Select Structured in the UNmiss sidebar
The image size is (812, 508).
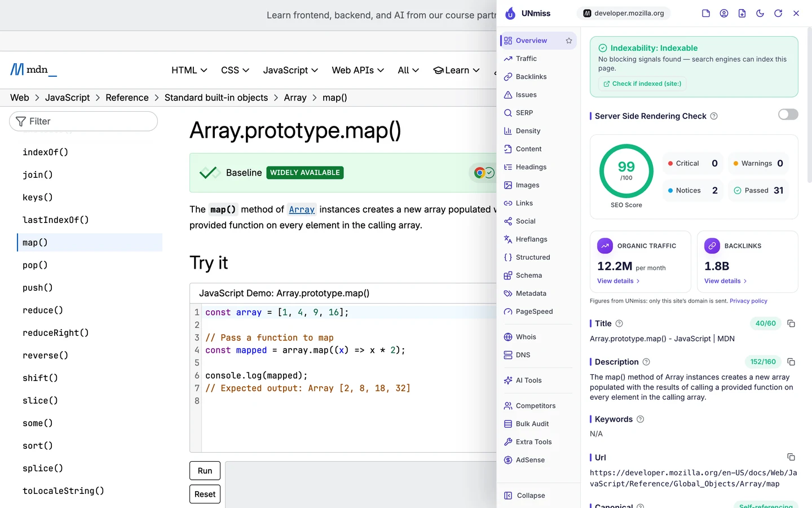538,257
